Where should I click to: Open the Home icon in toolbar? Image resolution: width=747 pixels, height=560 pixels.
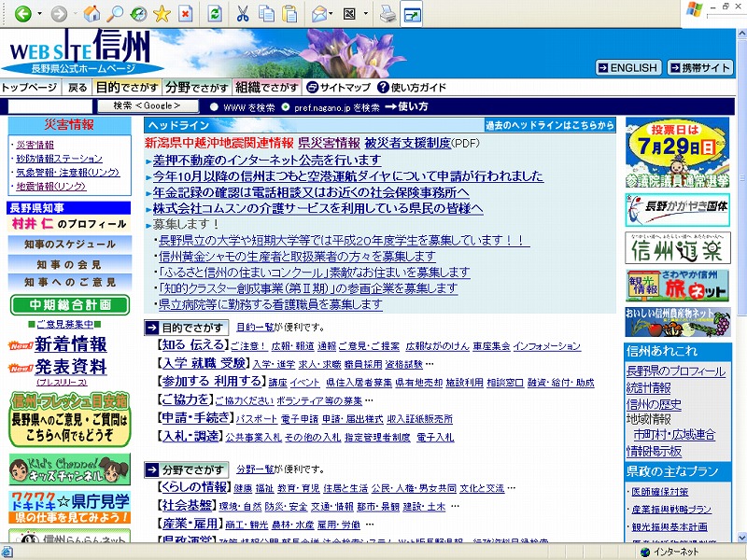[x=92, y=14]
